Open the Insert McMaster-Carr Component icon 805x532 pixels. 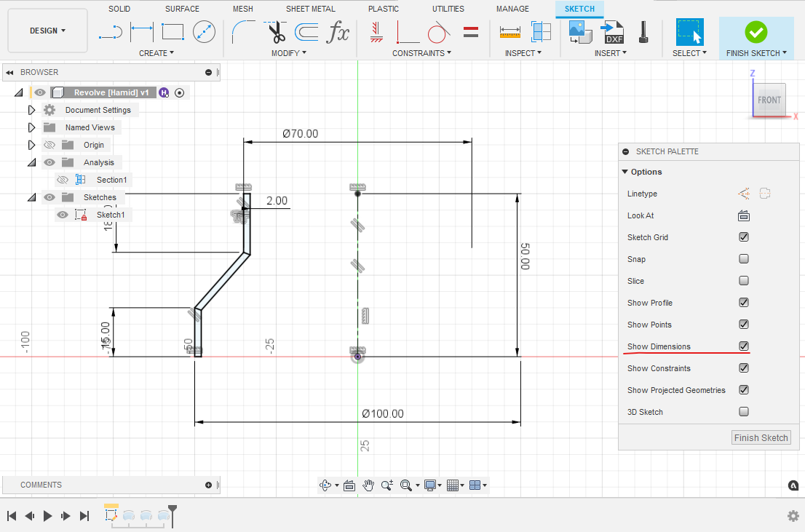pyautogui.click(x=643, y=31)
